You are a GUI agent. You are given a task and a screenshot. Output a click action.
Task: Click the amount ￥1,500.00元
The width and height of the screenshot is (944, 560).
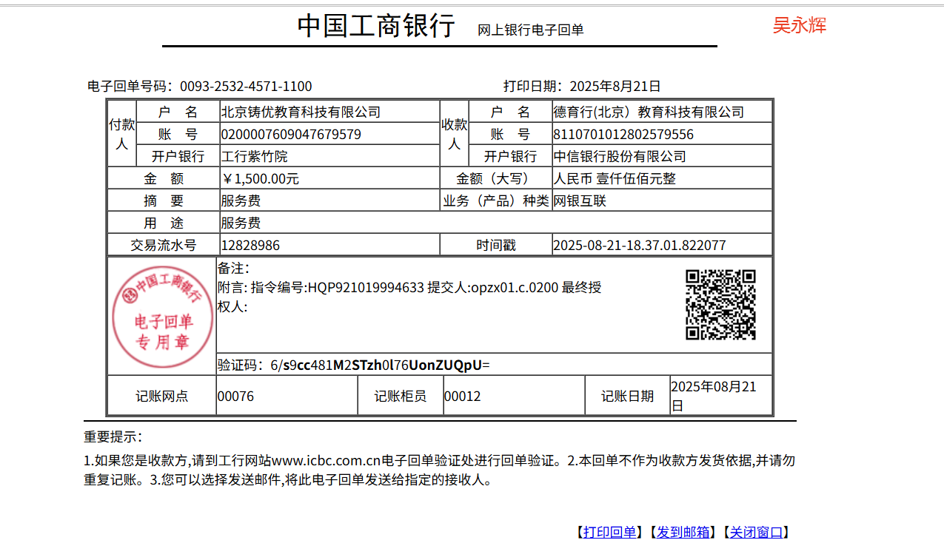(260, 179)
